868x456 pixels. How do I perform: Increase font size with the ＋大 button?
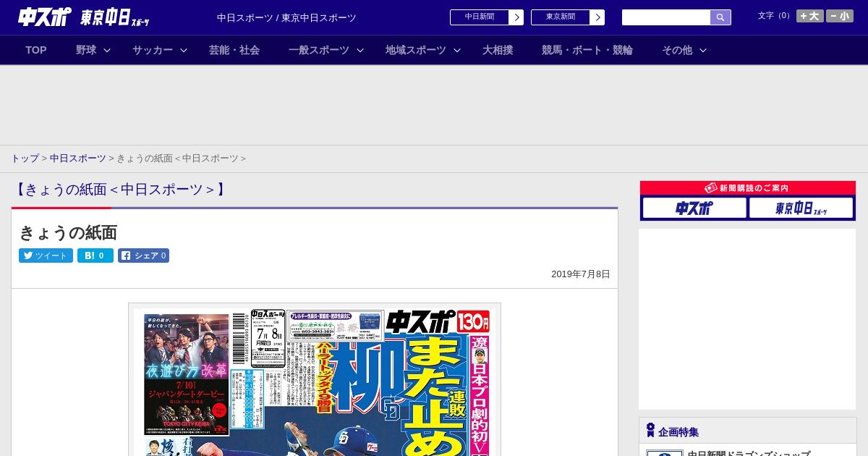tap(810, 16)
